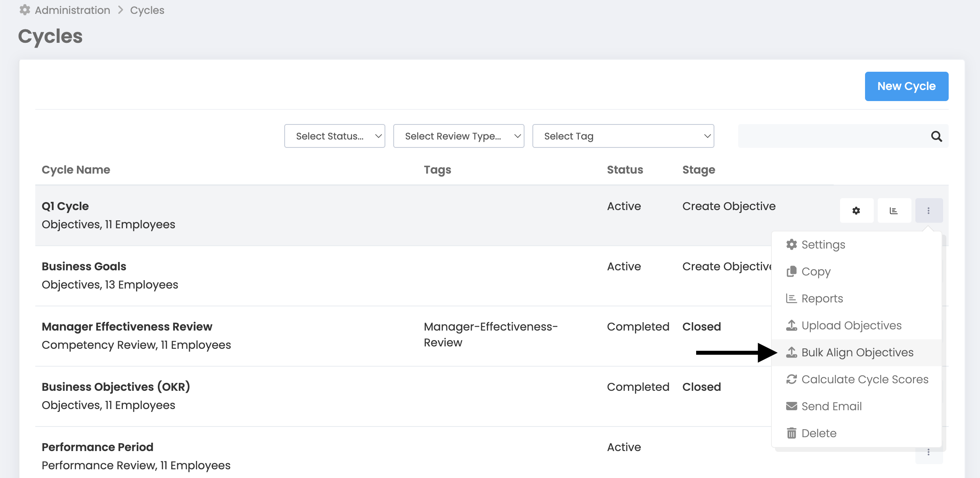This screenshot has width=980, height=478.
Task: Select Send Email menu entry
Action: [831, 406]
